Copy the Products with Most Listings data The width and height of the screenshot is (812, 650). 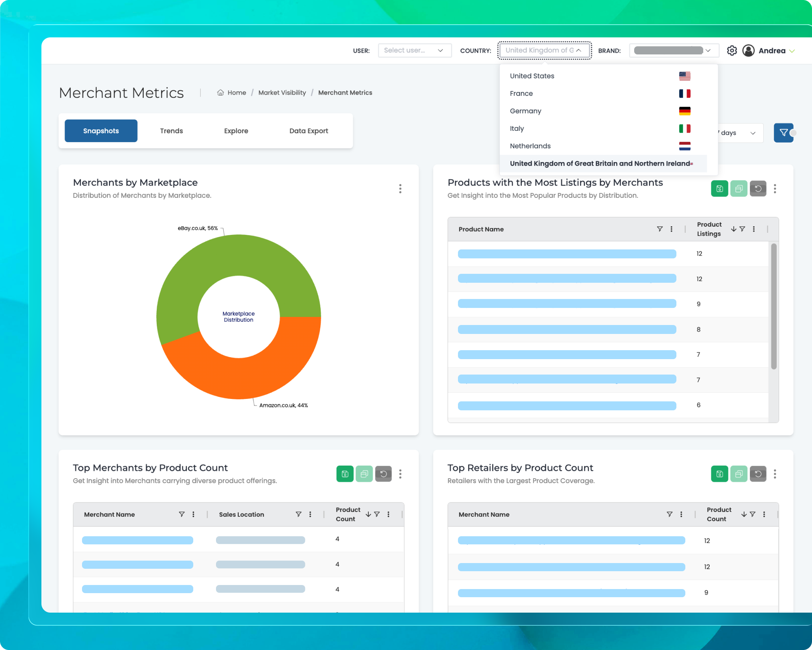click(739, 188)
